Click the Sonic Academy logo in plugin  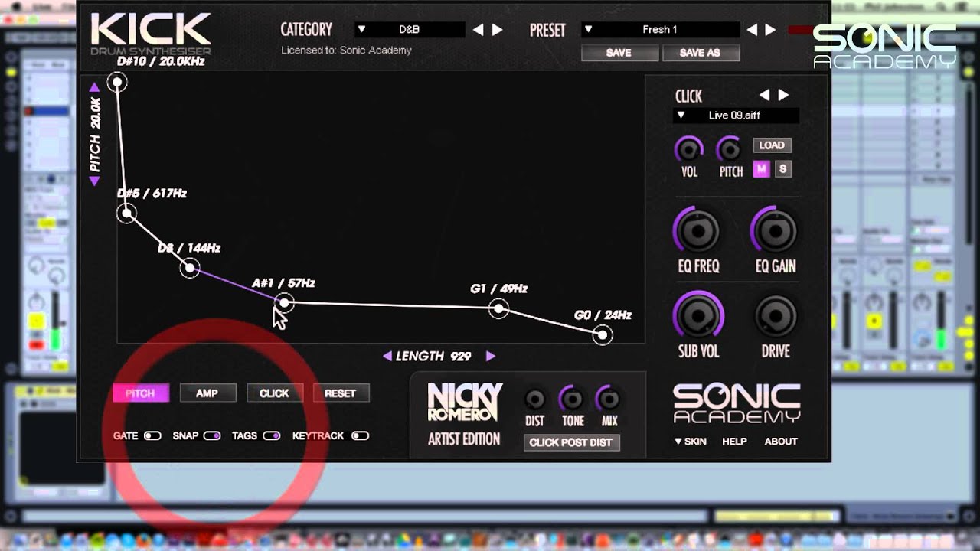point(737,403)
